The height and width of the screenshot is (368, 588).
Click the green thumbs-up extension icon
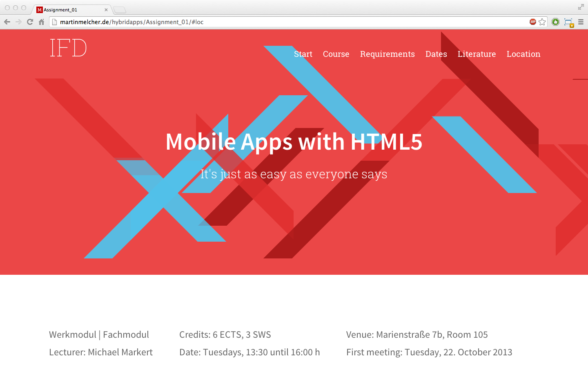coord(555,22)
